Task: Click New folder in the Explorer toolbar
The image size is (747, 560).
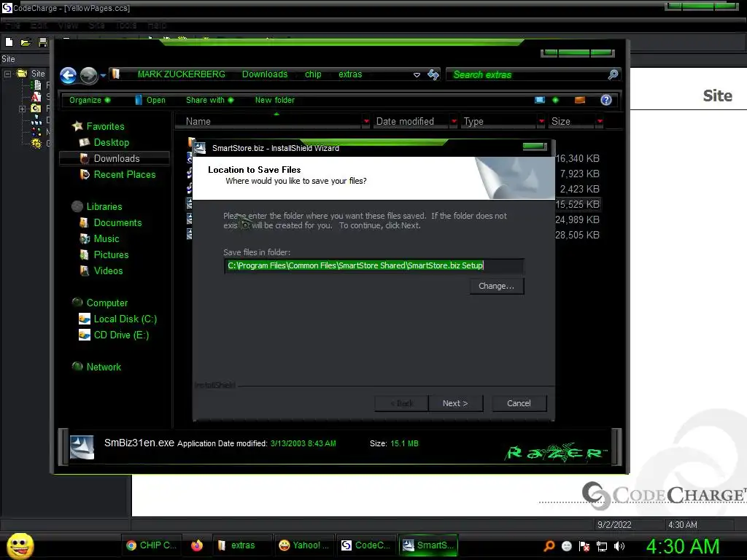Action: [275, 100]
